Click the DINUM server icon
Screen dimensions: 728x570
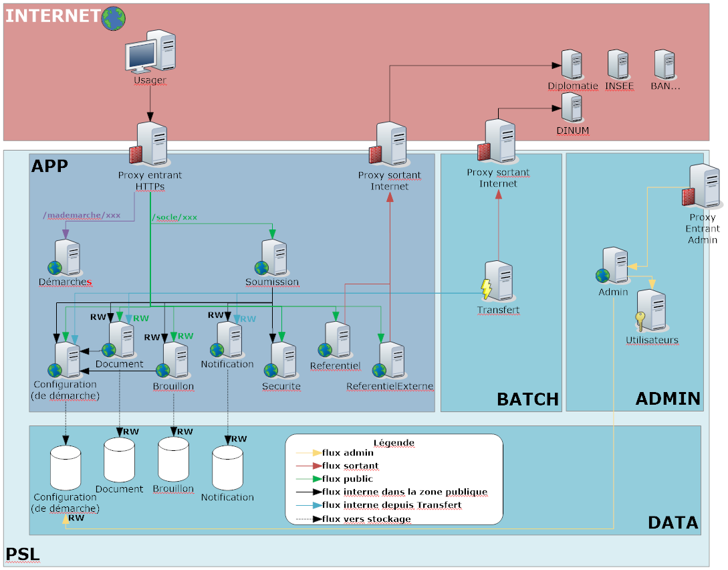pyautogui.click(x=572, y=108)
